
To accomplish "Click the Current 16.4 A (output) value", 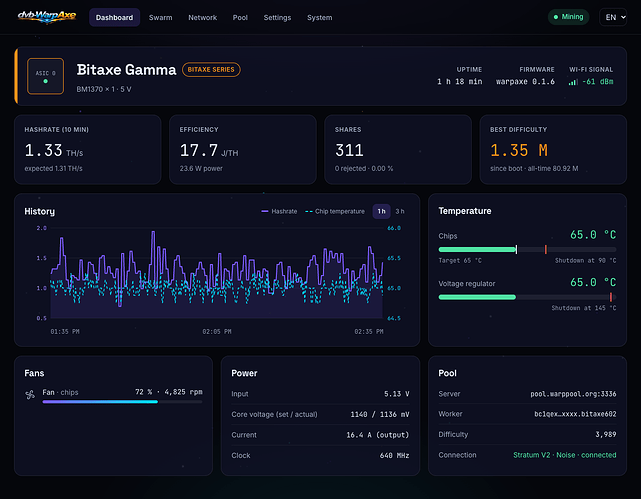I will pos(378,435).
